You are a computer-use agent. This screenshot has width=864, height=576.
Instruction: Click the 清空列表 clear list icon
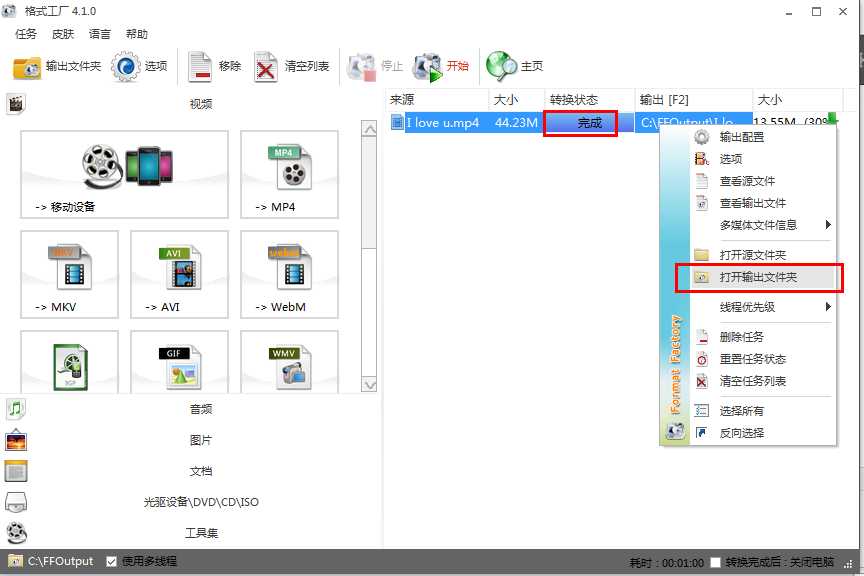click(x=266, y=67)
